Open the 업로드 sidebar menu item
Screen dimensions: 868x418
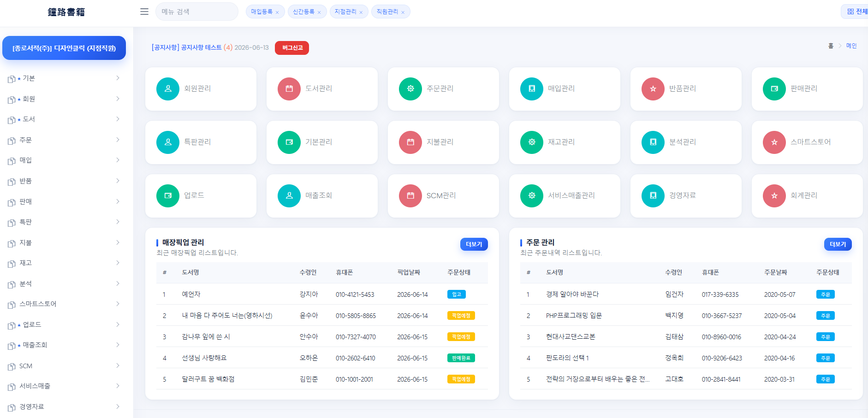(x=64, y=324)
